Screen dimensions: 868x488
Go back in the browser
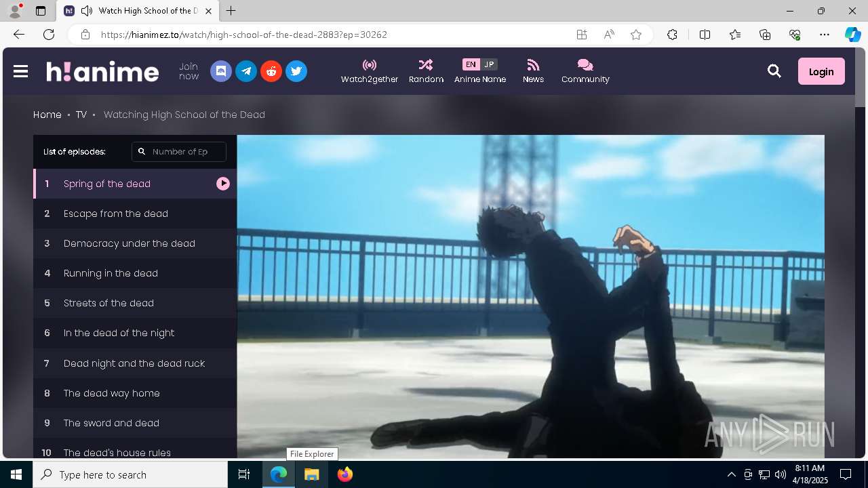[19, 35]
